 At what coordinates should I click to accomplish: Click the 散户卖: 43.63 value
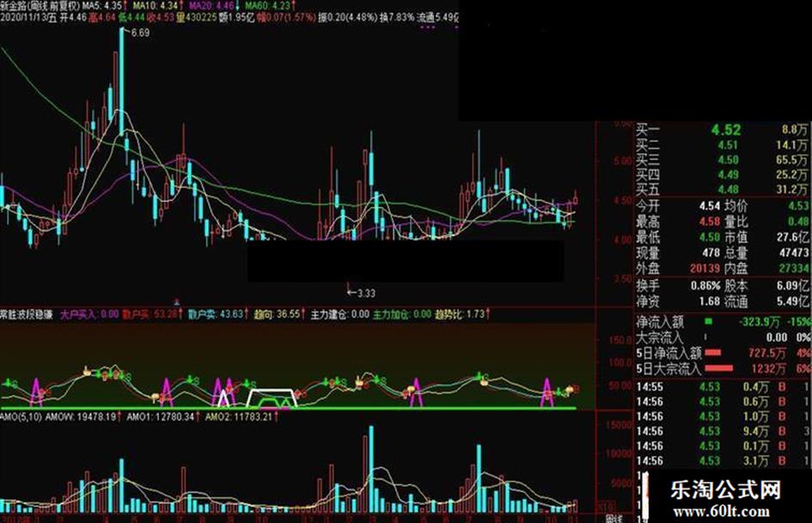(216, 314)
